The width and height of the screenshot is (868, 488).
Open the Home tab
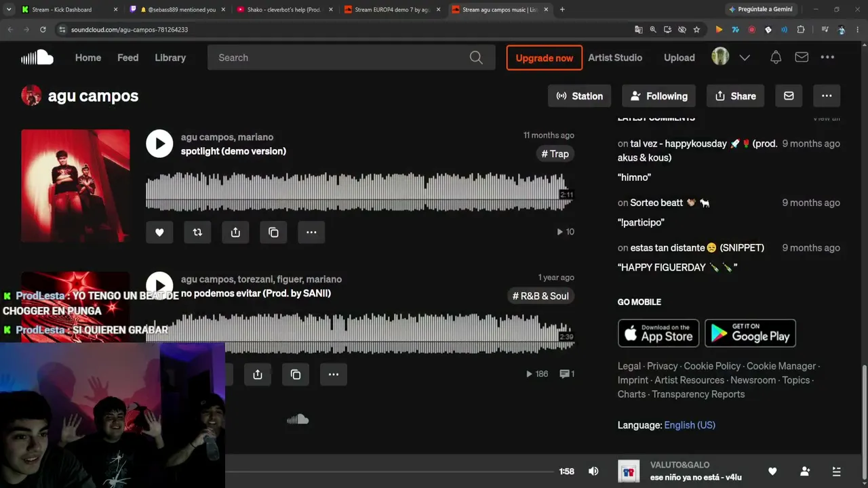88,58
